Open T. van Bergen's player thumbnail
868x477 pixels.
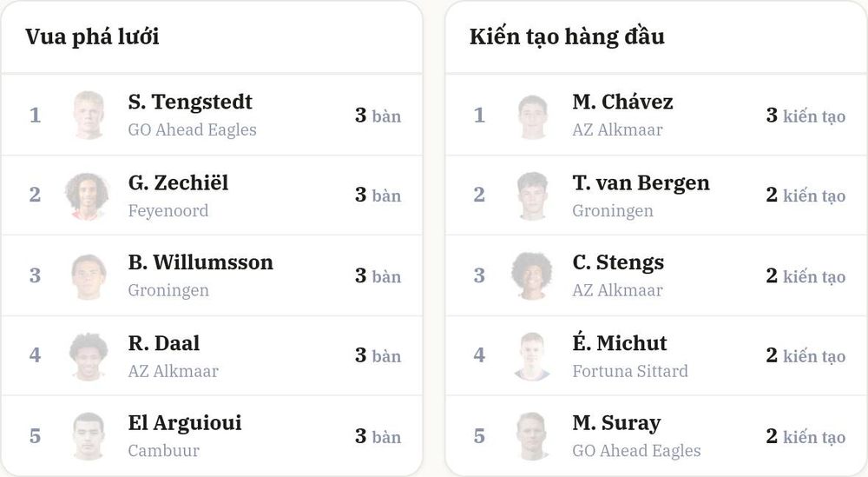point(533,195)
